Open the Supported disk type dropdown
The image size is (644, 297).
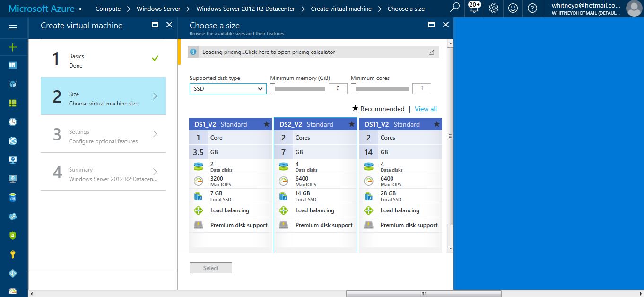point(228,88)
